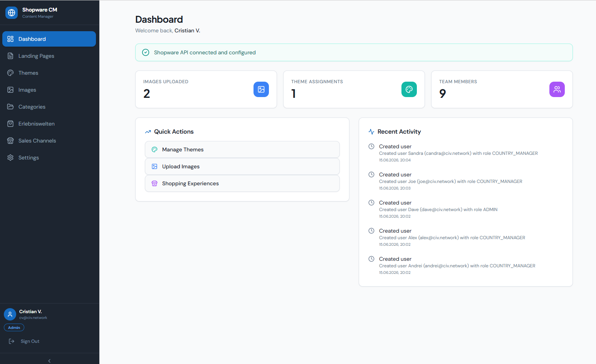Open Settings from the sidebar
Image resolution: width=596 pixels, height=364 pixels.
point(49,158)
